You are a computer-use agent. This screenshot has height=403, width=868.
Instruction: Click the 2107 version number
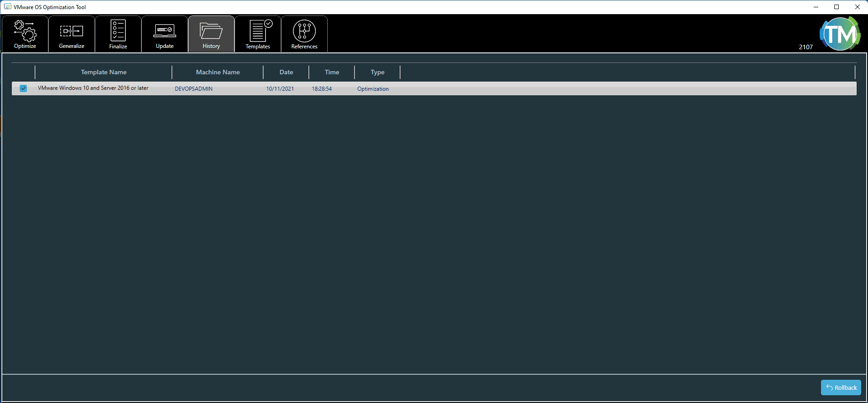coord(806,47)
